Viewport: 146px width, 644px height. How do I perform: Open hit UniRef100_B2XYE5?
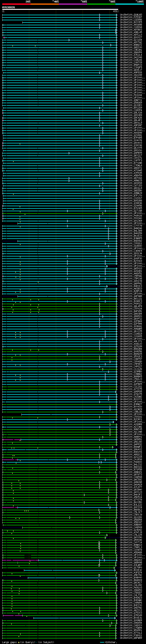coord(131,22)
